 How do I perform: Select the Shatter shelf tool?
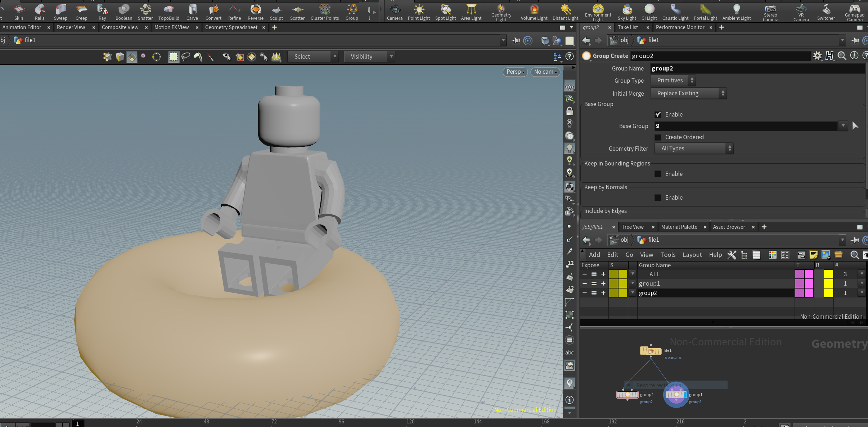[x=145, y=12]
